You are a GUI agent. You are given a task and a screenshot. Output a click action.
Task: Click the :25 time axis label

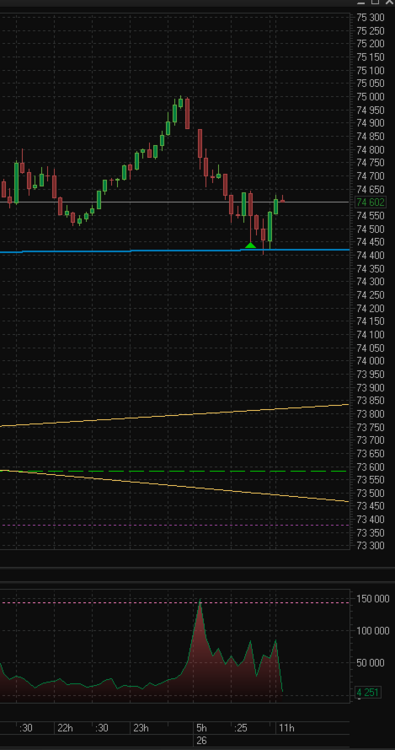tap(241, 728)
